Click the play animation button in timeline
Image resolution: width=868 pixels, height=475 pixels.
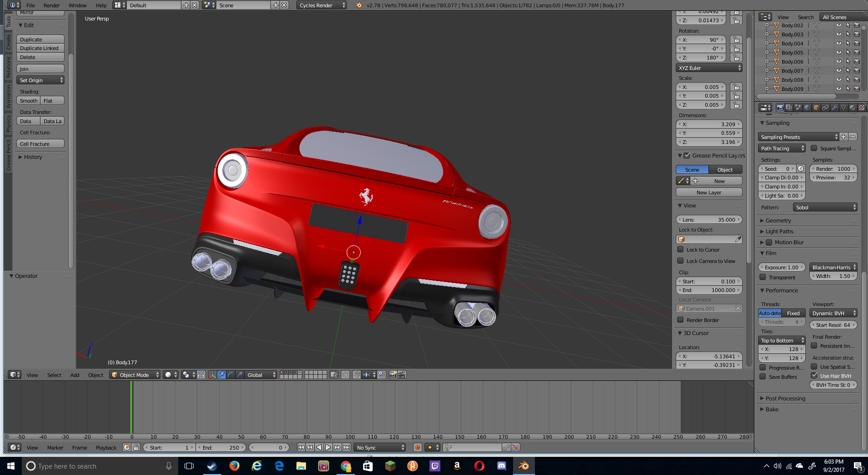click(328, 447)
